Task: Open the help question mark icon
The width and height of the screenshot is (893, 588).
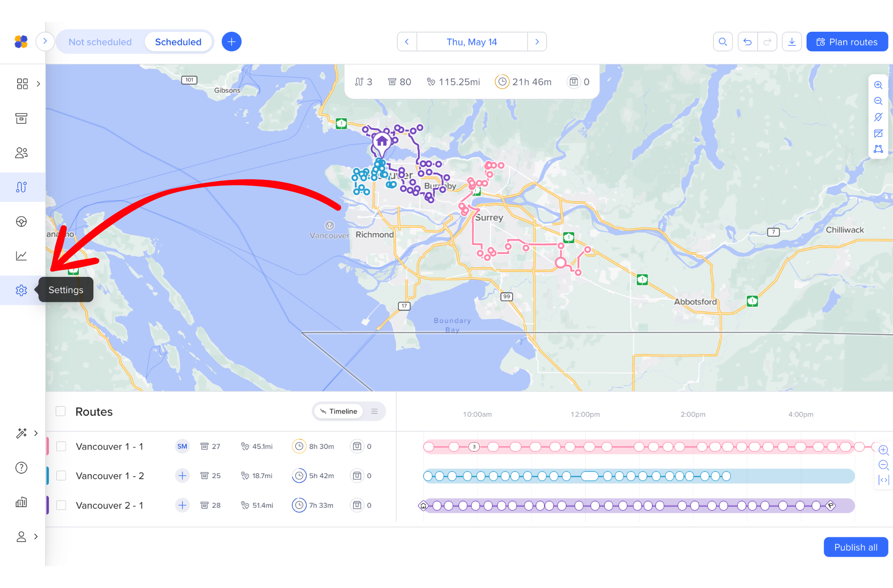Action: (21, 468)
